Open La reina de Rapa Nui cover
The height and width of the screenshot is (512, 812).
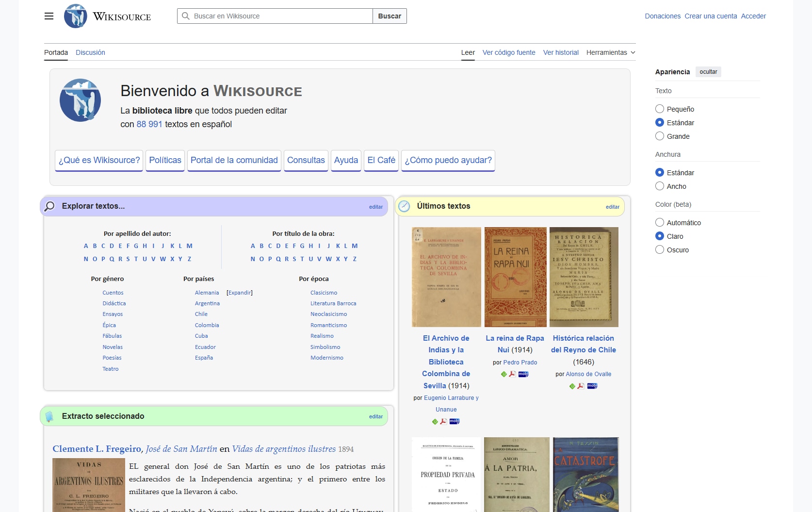[515, 277]
